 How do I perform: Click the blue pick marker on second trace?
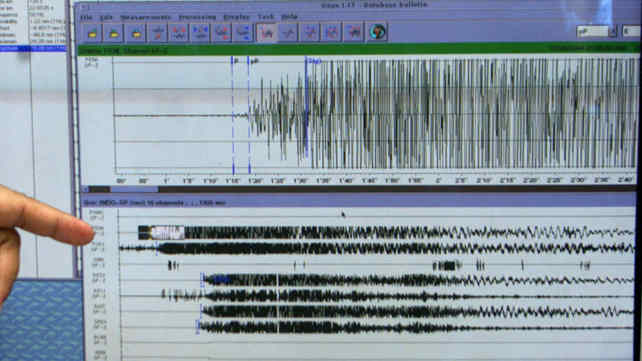click(157, 248)
